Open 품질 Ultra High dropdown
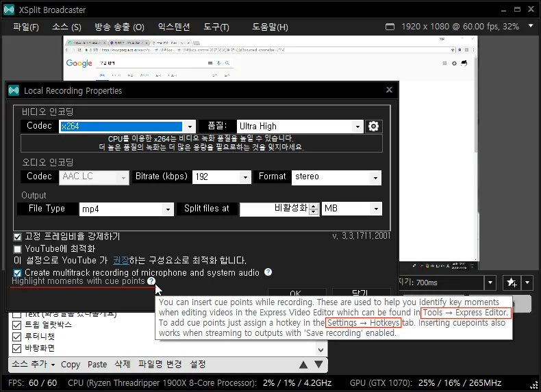 (x=357, y=127)
